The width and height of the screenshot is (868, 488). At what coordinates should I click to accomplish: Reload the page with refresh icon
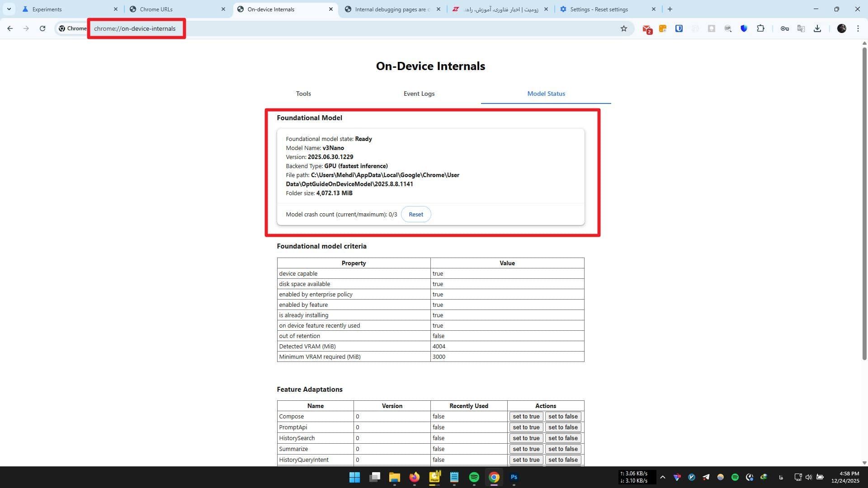point(42,28)
